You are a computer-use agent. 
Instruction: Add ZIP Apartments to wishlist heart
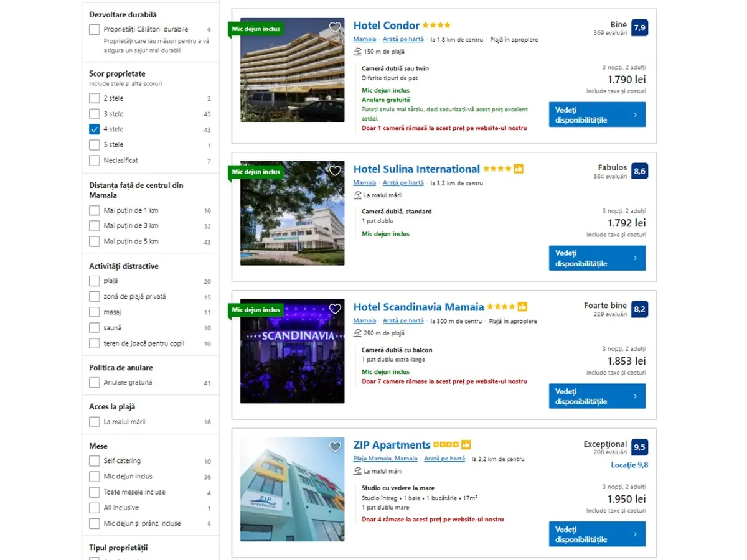pyautogui.click(x=335, y=447)
